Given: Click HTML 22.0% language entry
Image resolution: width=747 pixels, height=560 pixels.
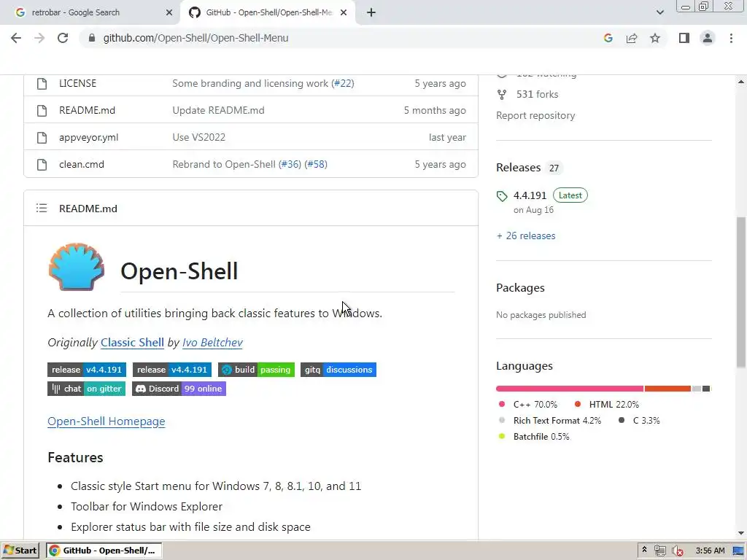Looking at the screenshot, I should (x=606, y=404).
